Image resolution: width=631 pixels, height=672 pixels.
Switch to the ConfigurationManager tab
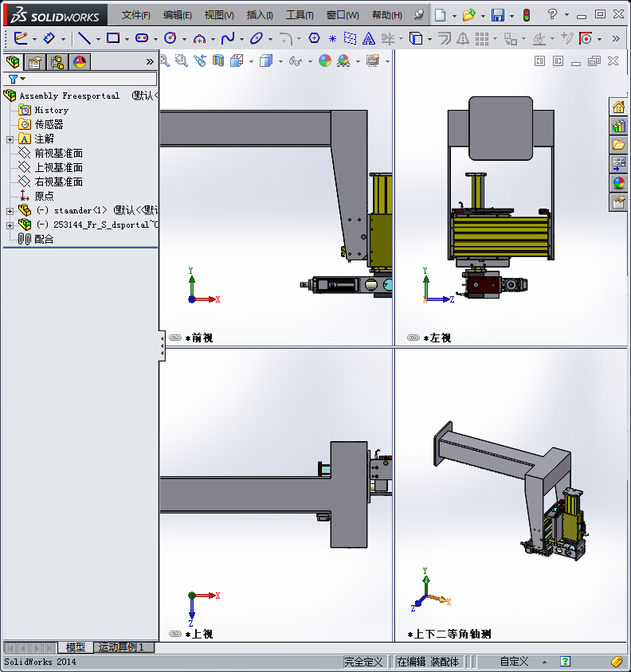pyautogui.click(x=57, y=62)
